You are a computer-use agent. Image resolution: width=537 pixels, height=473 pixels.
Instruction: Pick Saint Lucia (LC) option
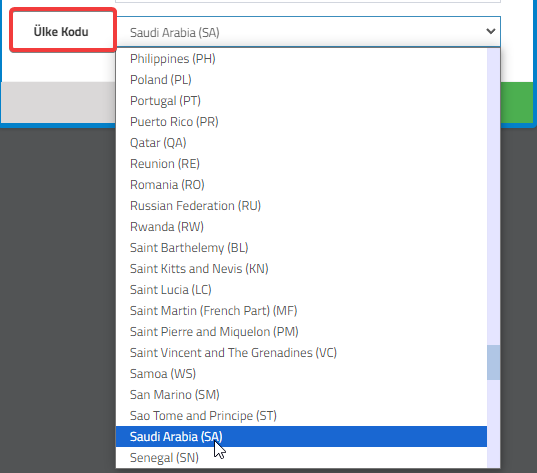301,290
